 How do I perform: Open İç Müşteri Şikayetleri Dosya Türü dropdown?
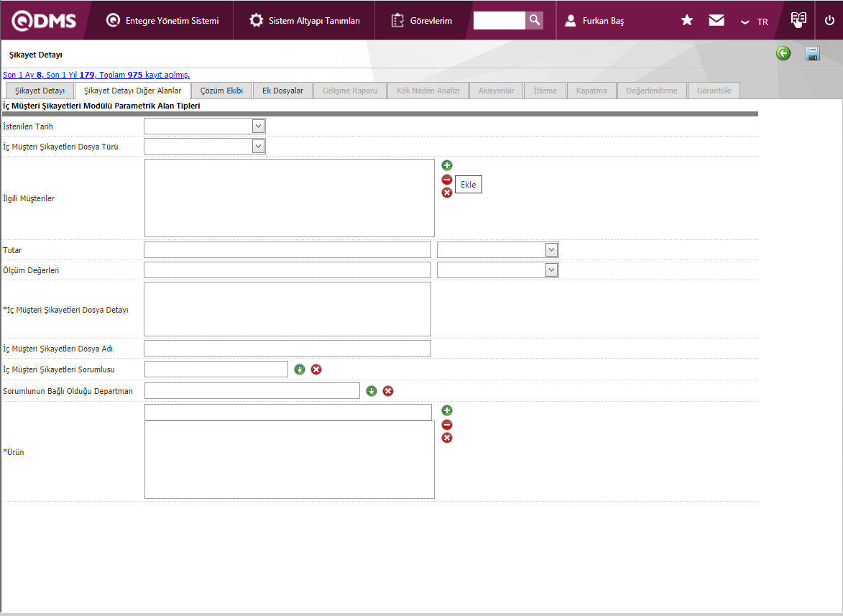point(258,146)
